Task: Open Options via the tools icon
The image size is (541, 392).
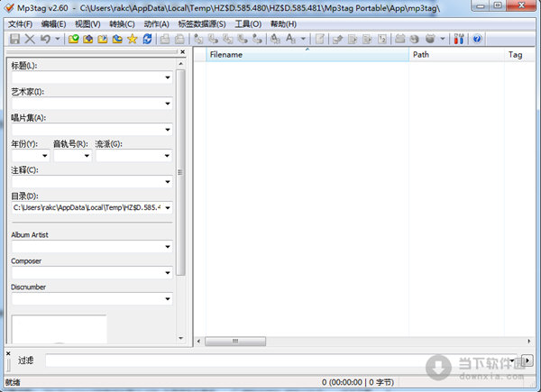Action: click(x=459, y=39)
